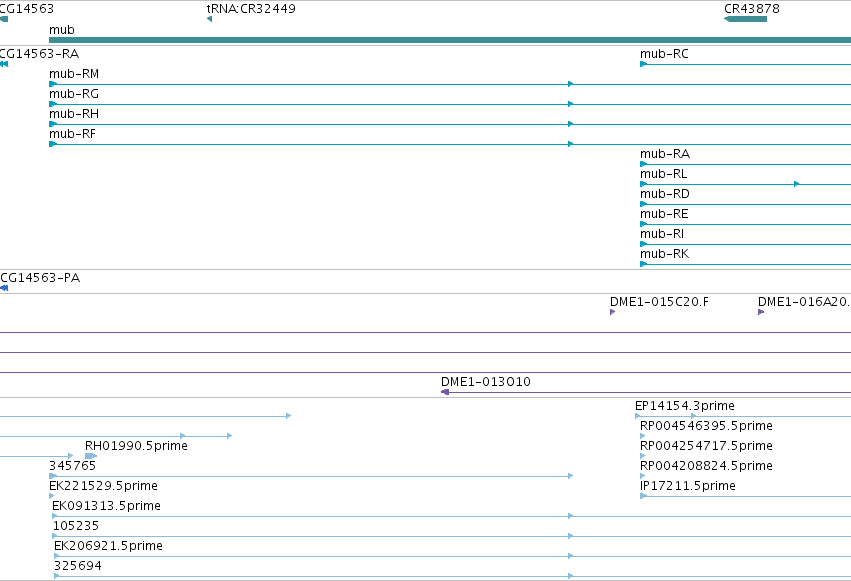The height and width of the screenshot is (581, 851).
Task: Click the CR43878 gene arrow glyph
Action: pos(745,19)
